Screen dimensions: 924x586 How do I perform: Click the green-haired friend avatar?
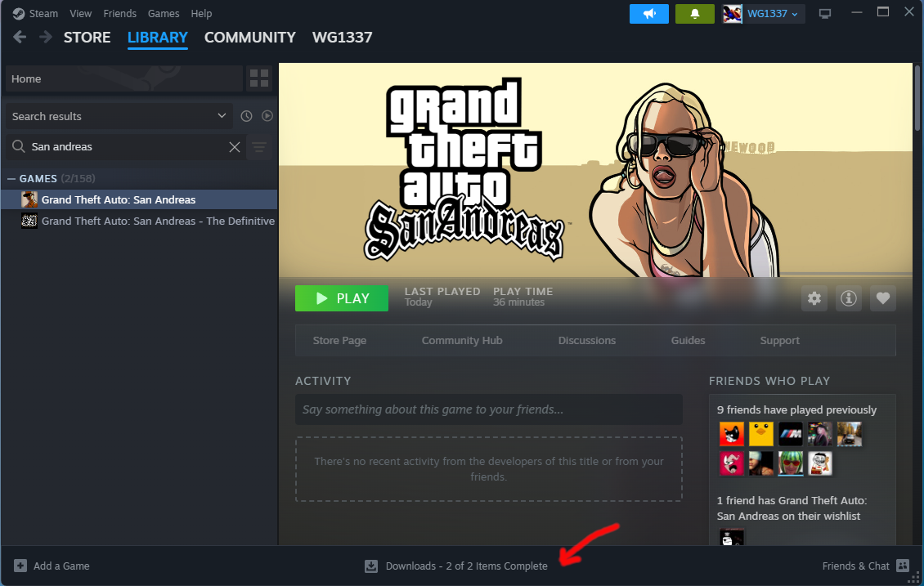point(790,463)
